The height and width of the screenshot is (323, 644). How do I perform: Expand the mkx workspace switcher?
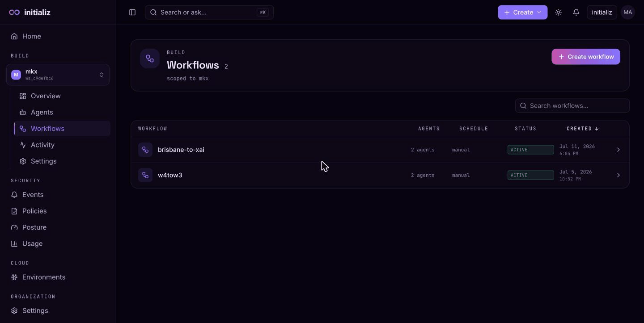[x=58, y=75]
